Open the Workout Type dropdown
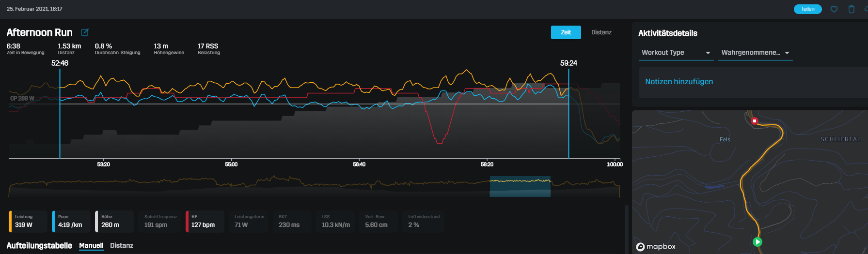This screenshot has height=254, width=868. click(x=676, y=53)
